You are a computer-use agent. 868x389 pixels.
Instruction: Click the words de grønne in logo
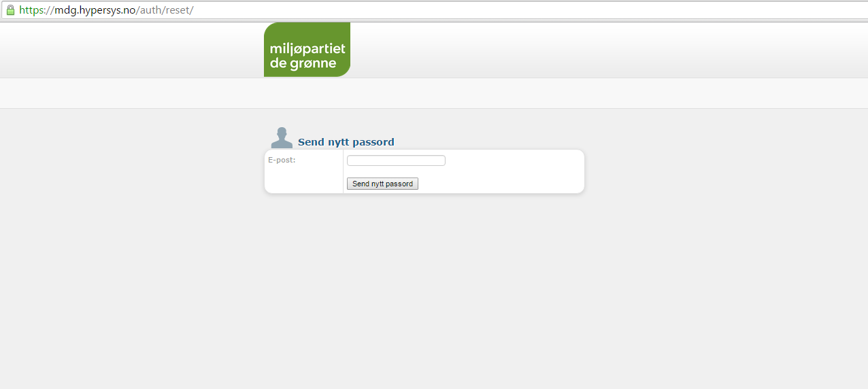(x=303, y=63)
